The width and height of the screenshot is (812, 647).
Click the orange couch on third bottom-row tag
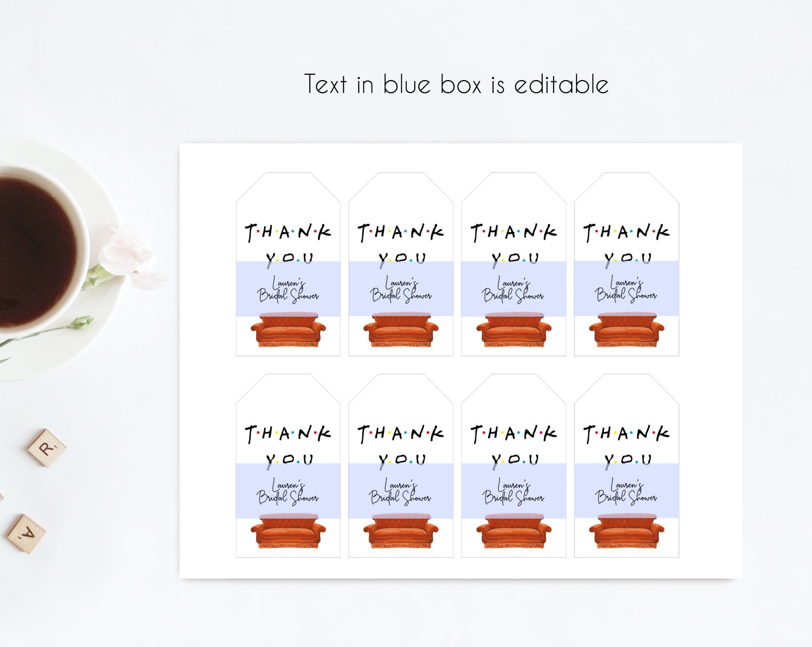(x=514, y=531)
